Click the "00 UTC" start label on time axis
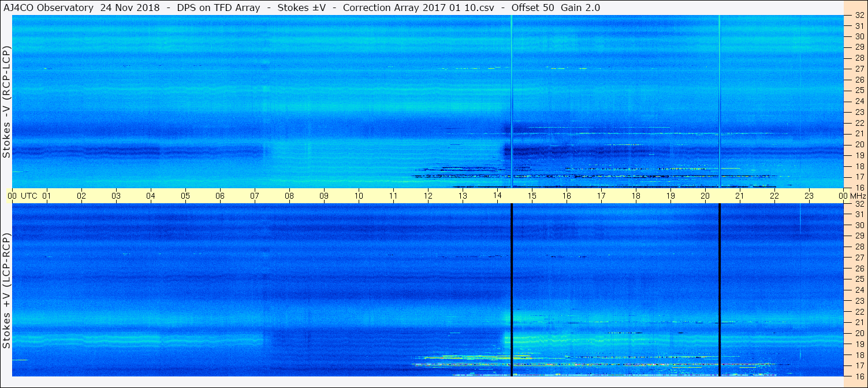Screen dimensions: 868x388 pyautogui.click(x=23, y=196)
